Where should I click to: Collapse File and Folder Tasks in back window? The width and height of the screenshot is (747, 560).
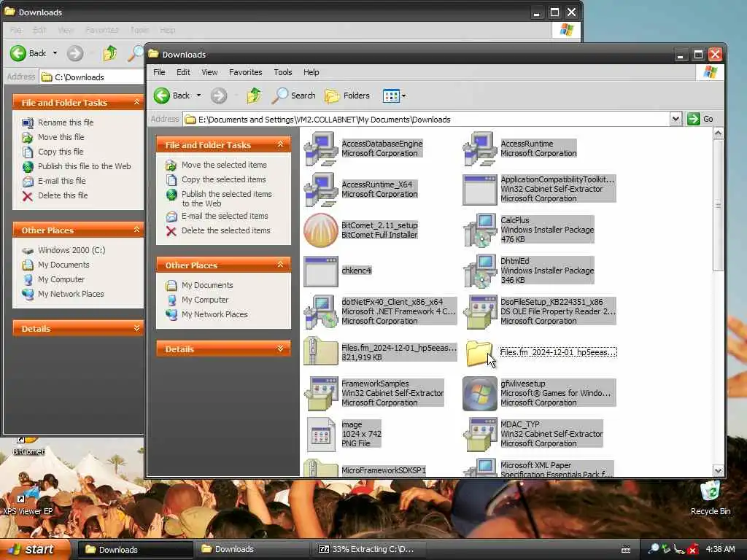pyautogui.click(x=136, y=102)
